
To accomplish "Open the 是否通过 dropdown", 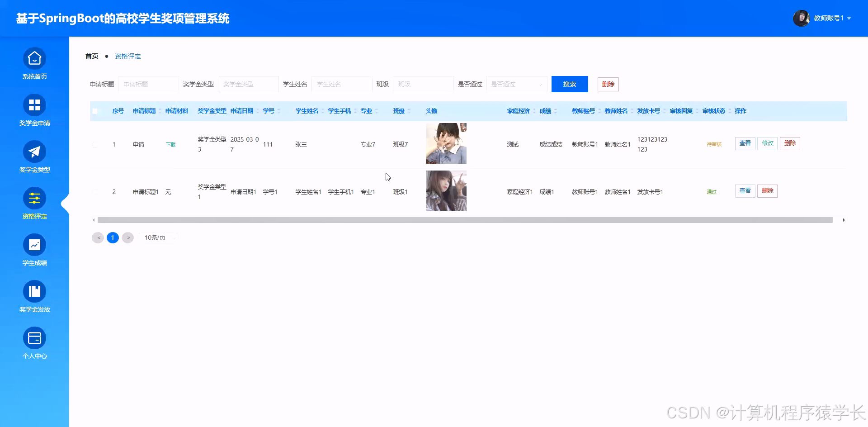I will click(516, 84).
